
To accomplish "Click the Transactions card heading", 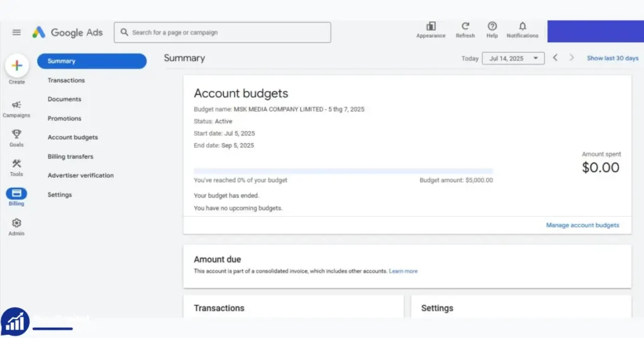I will click(x=219, y=308).
